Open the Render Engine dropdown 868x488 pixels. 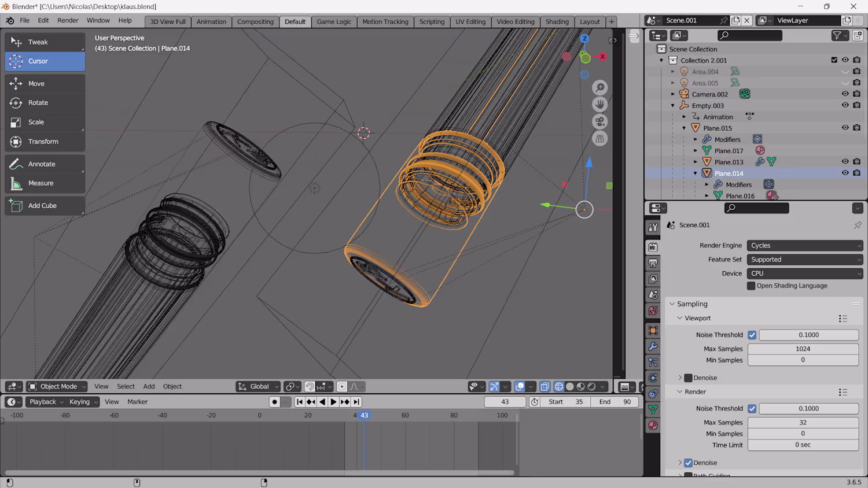(x=804, y=246)
